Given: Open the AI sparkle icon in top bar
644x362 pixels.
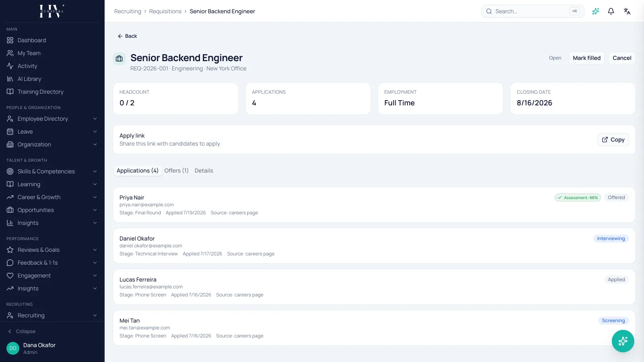Looking at the screenshot, I should click(x=596, y=11).
